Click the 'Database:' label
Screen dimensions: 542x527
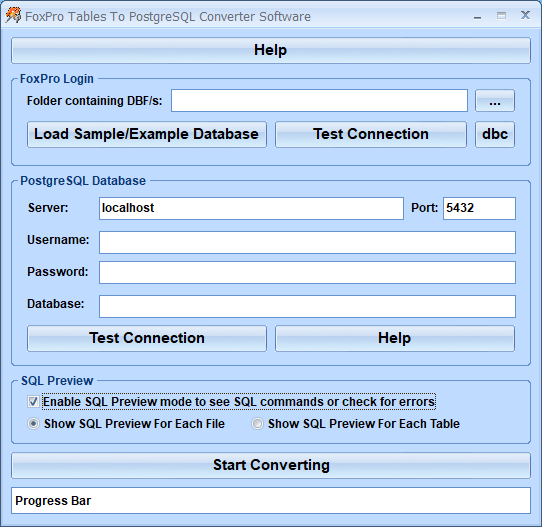tap(56, 304)
